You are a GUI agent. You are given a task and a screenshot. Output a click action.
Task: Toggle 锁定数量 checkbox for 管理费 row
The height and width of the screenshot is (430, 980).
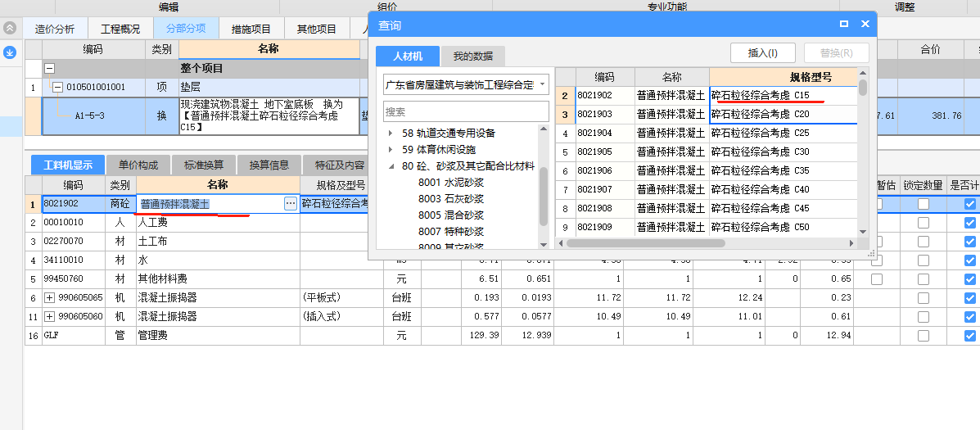point(924,336)
